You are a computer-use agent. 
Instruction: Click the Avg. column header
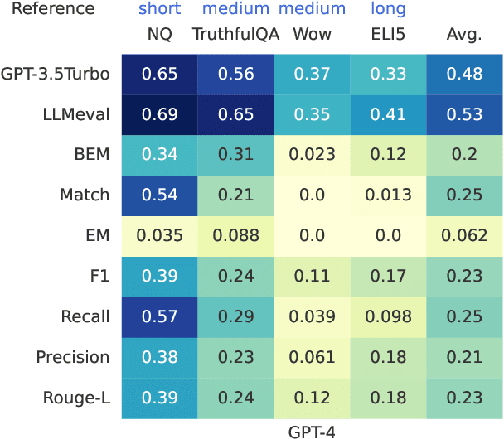pos(463,36)
